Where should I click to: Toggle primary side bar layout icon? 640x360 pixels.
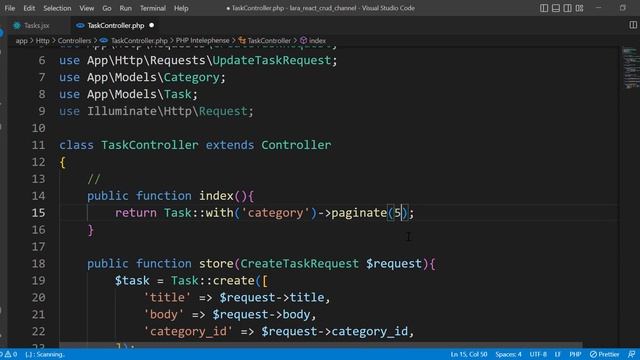pyautogui.click(x=544, y=8)
